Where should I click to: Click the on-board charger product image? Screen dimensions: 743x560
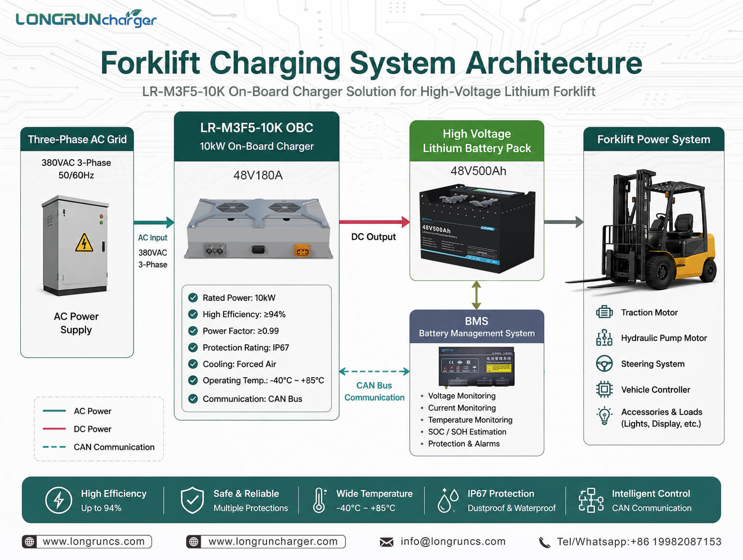point(258,228)
